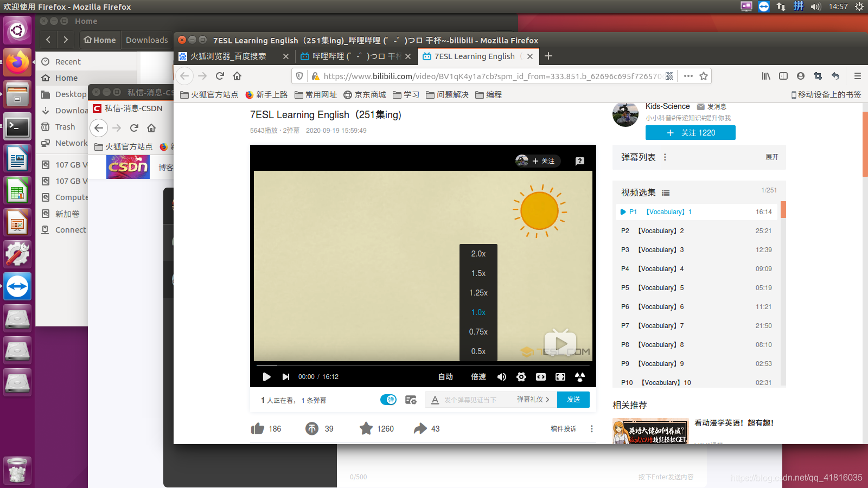Screen dimensions: 868x488
Task: Open danmaku font style icon
Action: (x=435, y=400)
